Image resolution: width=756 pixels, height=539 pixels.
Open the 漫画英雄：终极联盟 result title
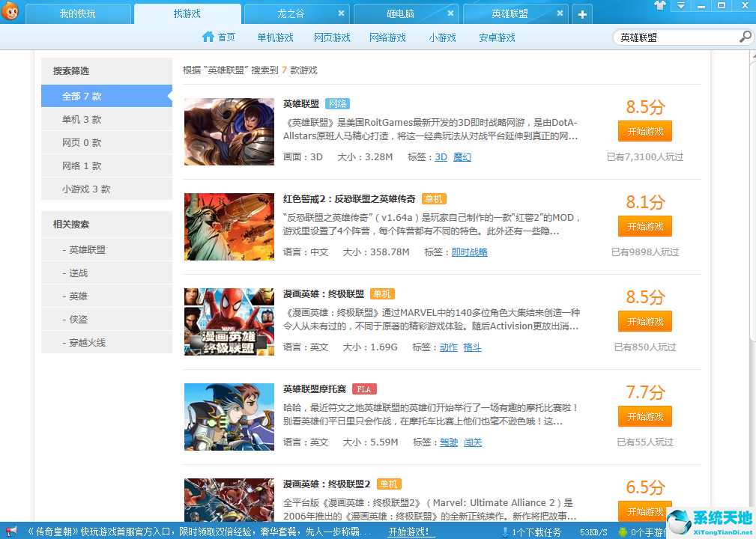[324, 293]
